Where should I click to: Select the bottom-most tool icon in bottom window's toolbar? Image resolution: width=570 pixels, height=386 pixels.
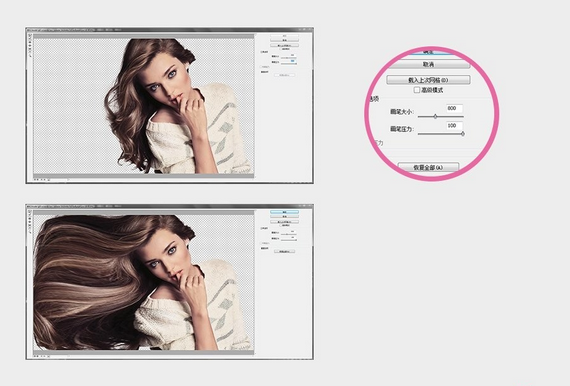(x=30, y=232)
